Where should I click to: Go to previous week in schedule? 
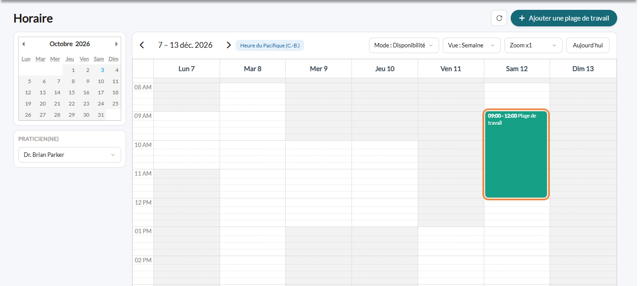click(x=142, y=45)
